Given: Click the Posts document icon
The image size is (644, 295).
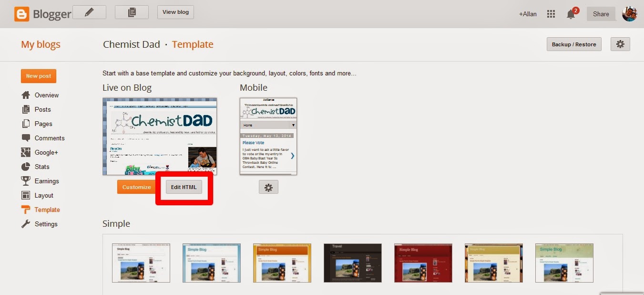Looking at the screenshot, I should click(26, 109).
